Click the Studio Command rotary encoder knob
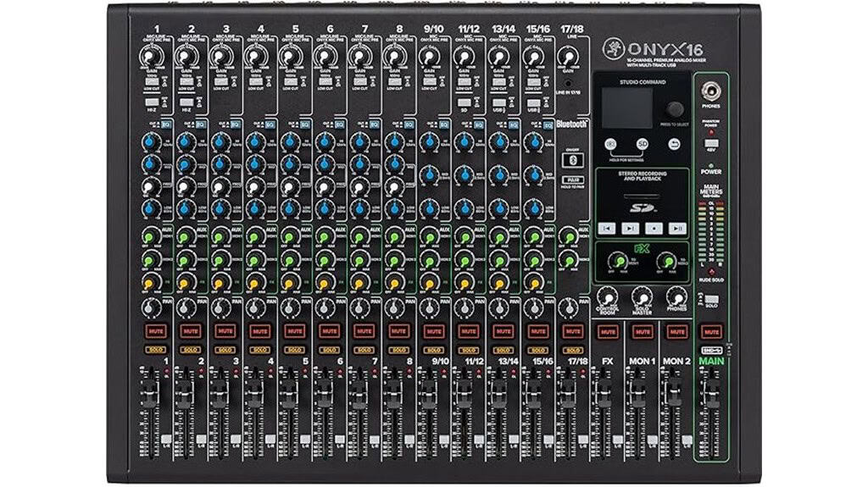The height and width of the screenshot is (487, 868). coord(674,109)
